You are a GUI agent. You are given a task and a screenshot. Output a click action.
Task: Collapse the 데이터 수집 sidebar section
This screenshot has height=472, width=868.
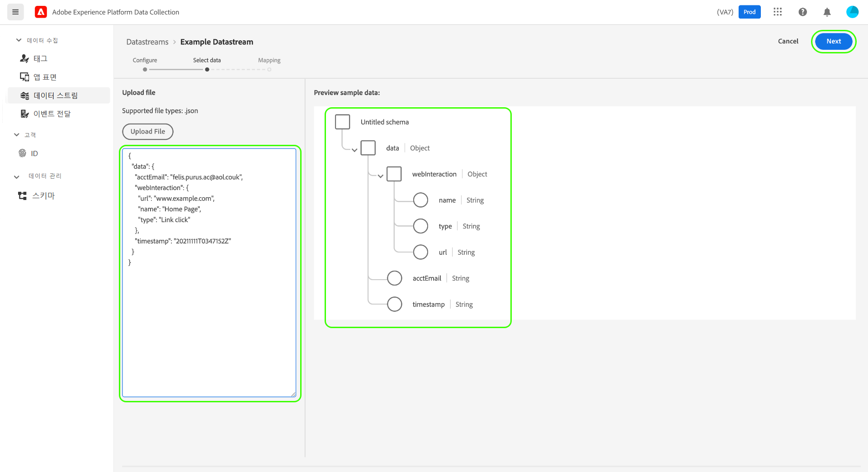(19, 40)
